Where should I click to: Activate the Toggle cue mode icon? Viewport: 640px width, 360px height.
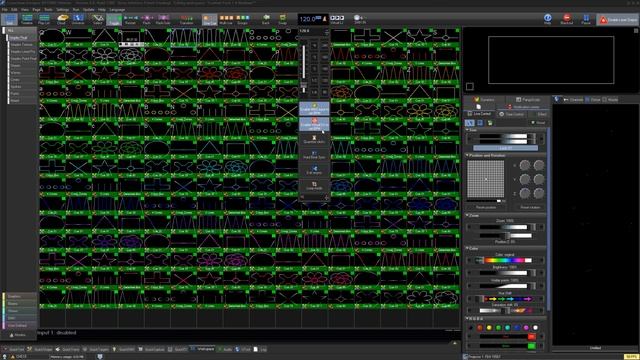(x=114, y=19)
